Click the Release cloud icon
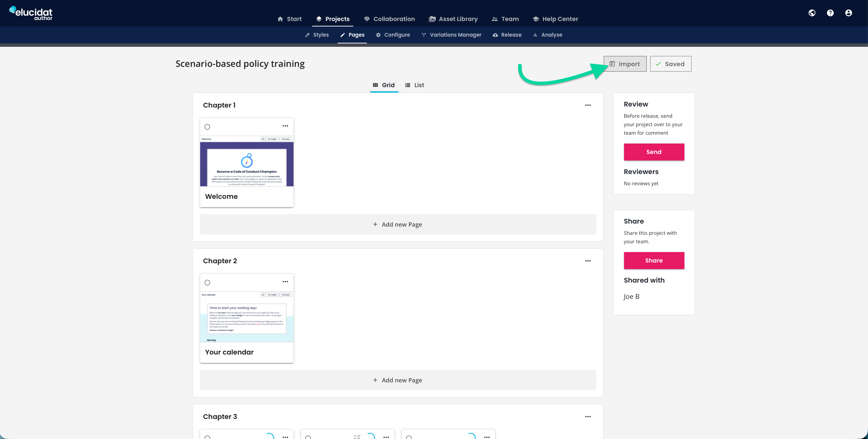This screenshot has height=439, width=868. click(x=495, y=35)
